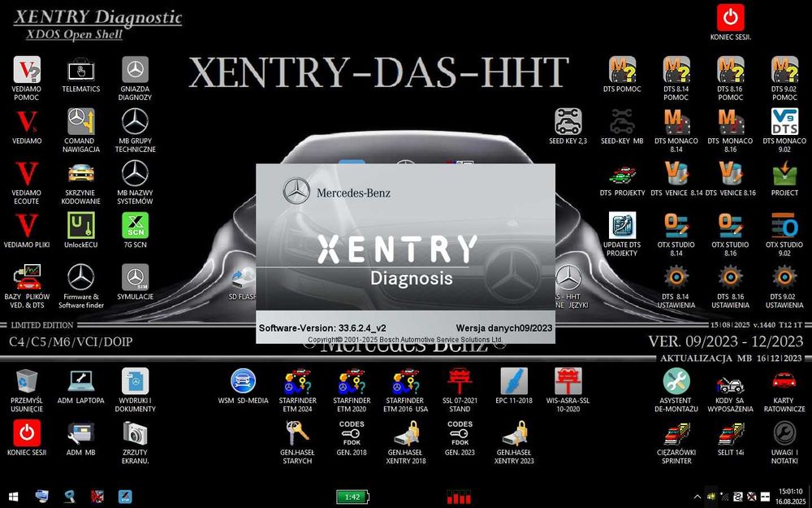Open DTS 8.16 USTAWIENIA settings
Image resolution: width=812 pixels, height=508 pixels.
731,277
